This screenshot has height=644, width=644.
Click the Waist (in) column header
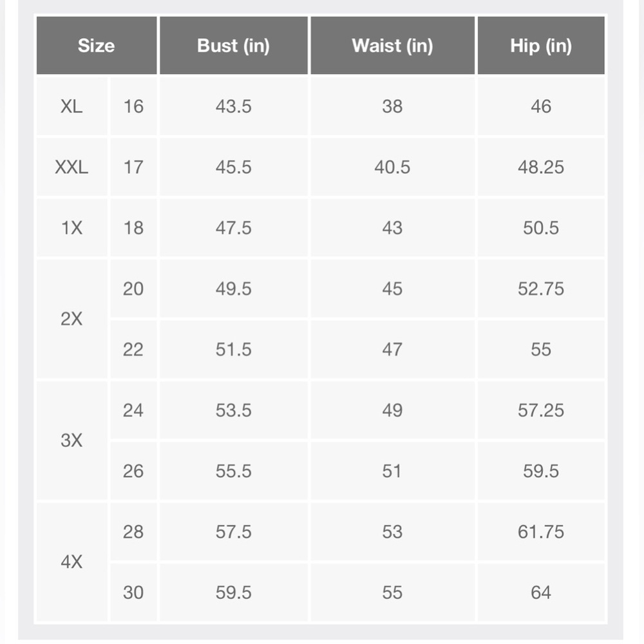[x=392, y=46]
